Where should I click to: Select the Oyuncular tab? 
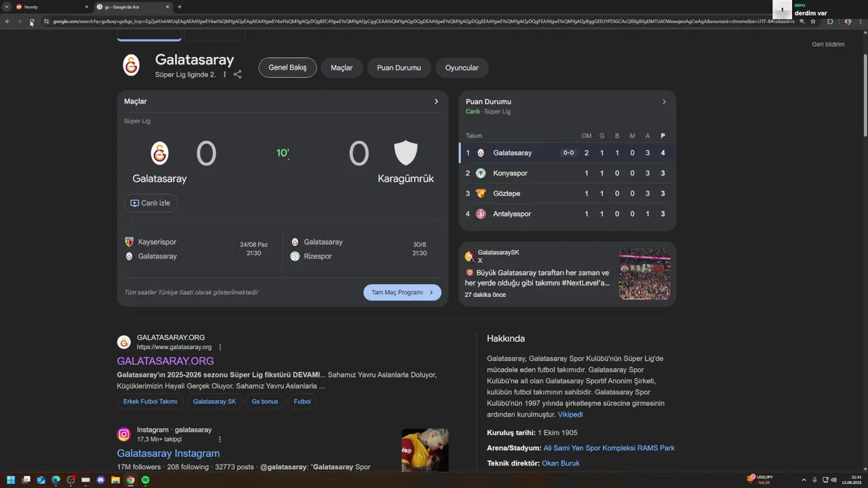point(462,68)
